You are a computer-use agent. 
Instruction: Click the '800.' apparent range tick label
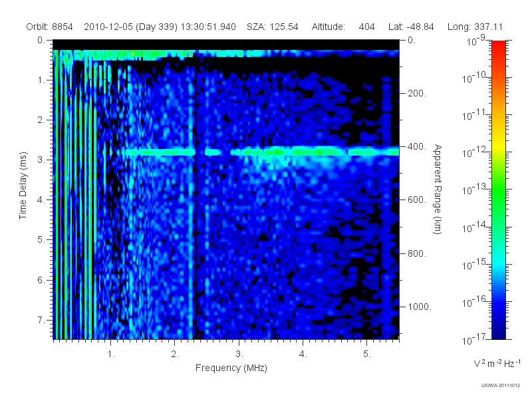pyautogui.click(x=417, y=253)
